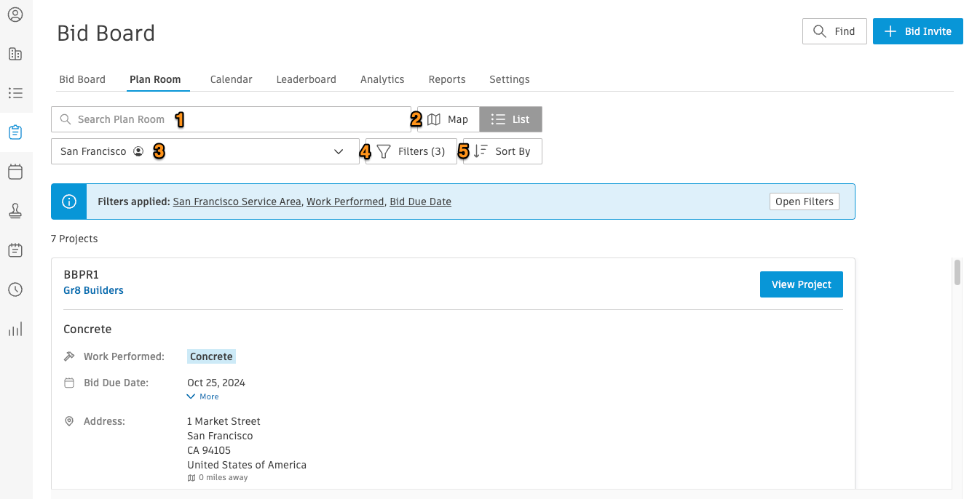The image size is (980, 499).
Task: Toggle the Filters (3) panel
Action: coord(411,151)
